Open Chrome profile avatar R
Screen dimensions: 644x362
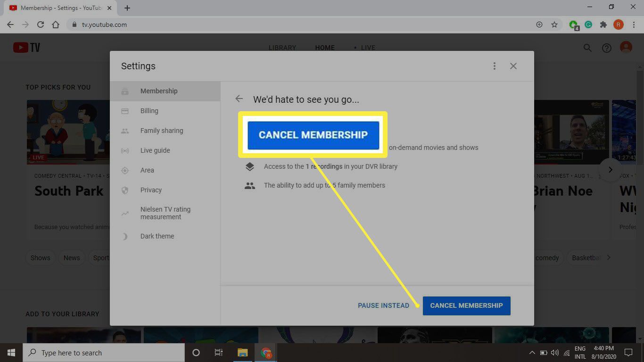pyautogui.click(x=619, y=25)
